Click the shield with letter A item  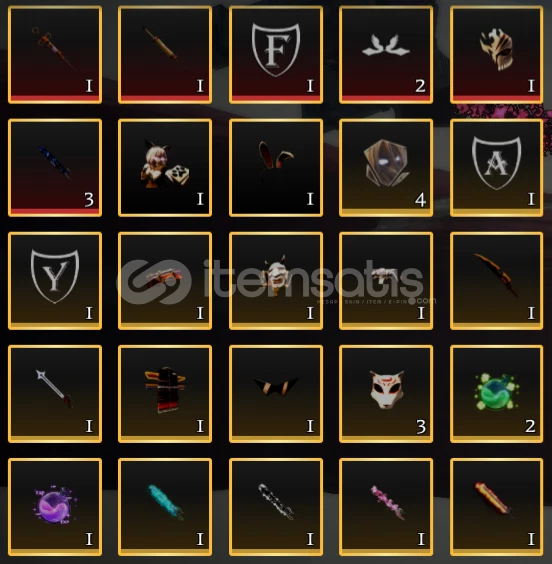tap(496, 168)
